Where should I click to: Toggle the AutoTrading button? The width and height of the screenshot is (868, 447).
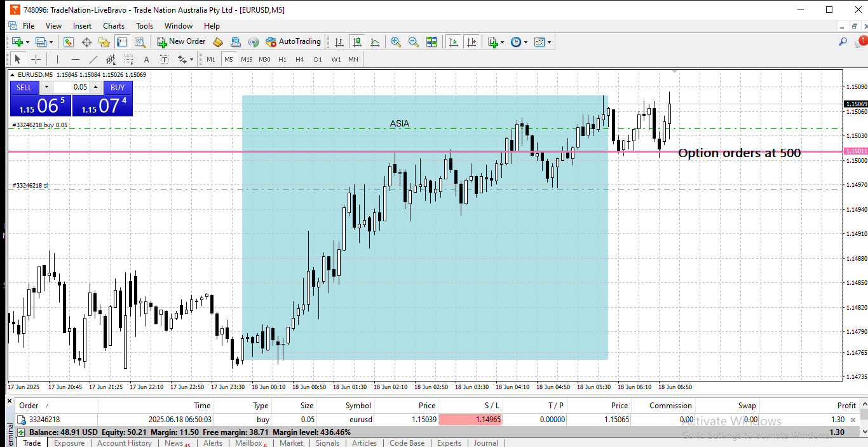pos(293,42)
